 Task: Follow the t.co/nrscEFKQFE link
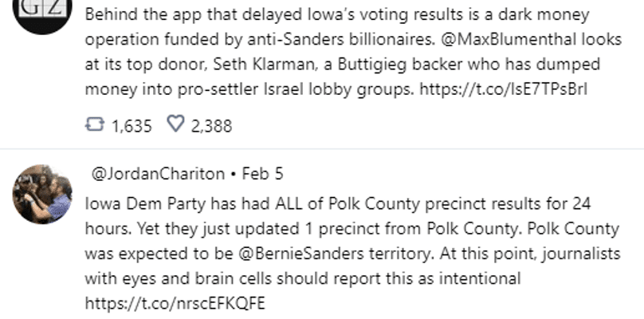coord(175,303)
